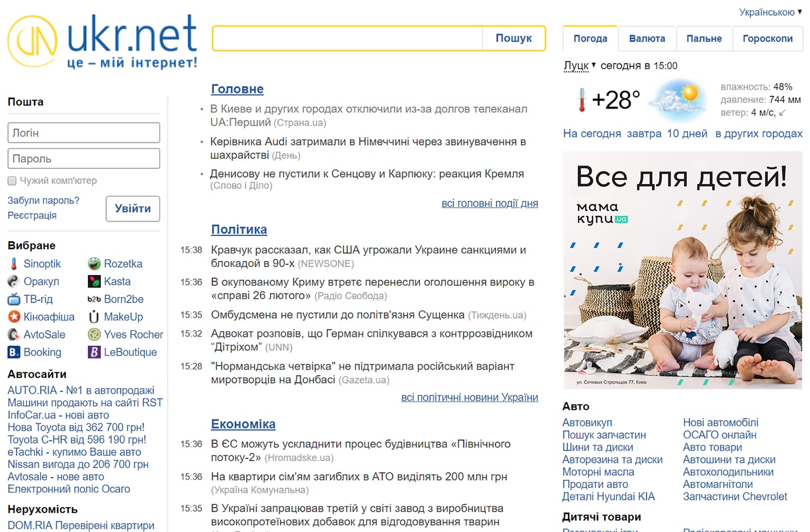The height and width of the screenshot is (532, 810).
Task: Open the 'Північного потоку-2' headline
Action: click(x=361, y=450)
